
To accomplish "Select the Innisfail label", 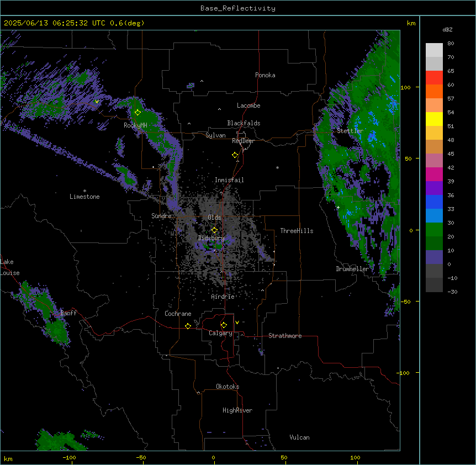I will pos(229,180).
